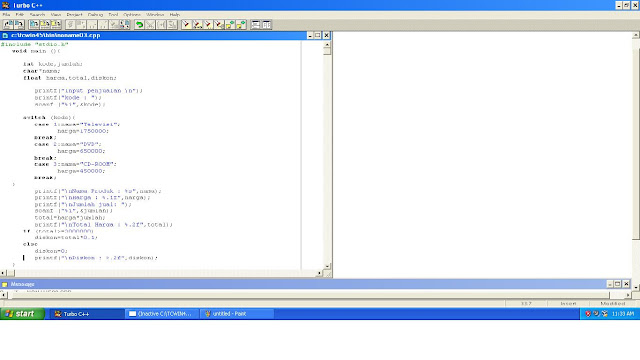Click the Message window horizontal scrollbar left arrow

coord(4,295)
